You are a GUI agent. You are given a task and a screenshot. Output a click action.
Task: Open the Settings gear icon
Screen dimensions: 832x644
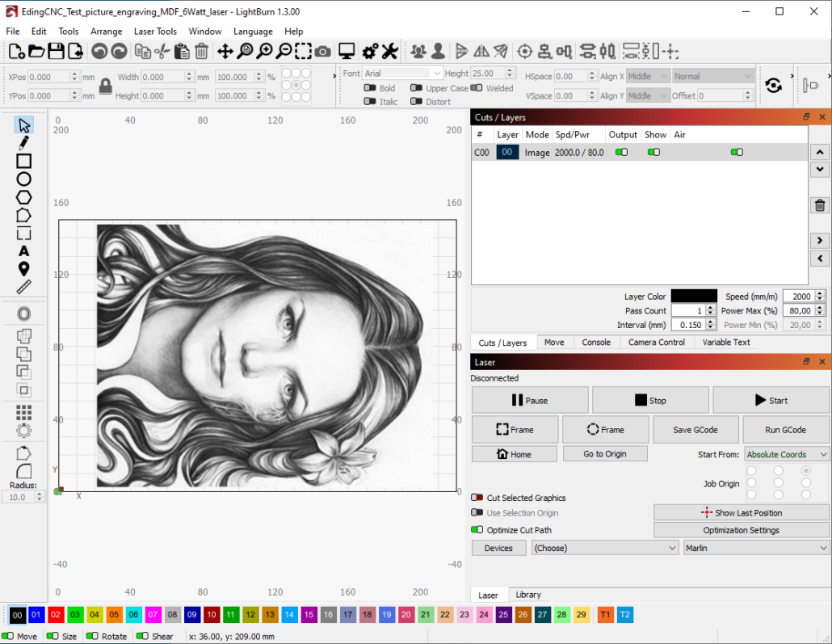[370, 52]
